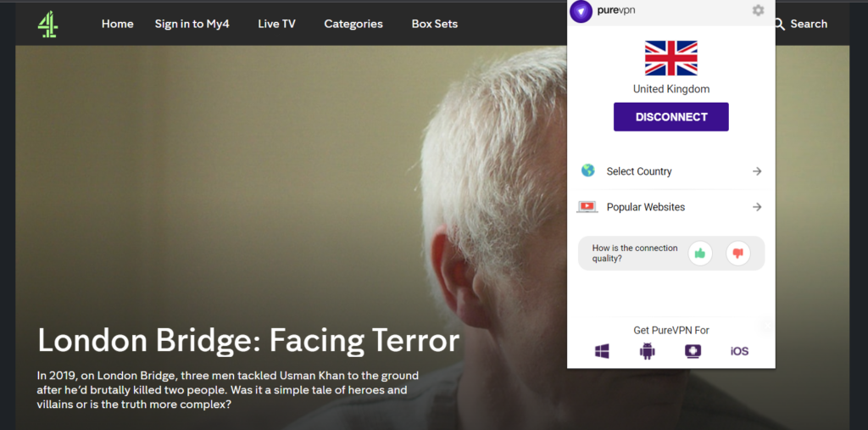868x430 pixels.
Task: Click the Popular Websites video icon
Action: point(587,207)
